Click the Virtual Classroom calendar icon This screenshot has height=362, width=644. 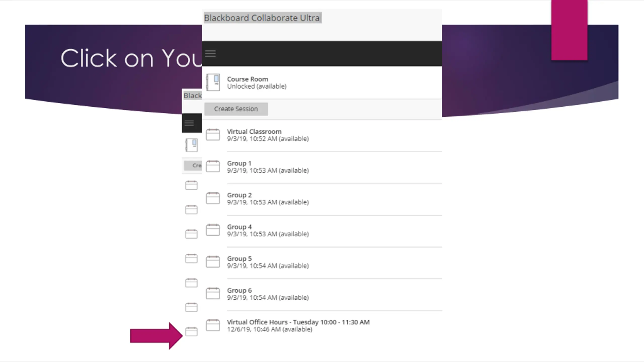[213, 135]
